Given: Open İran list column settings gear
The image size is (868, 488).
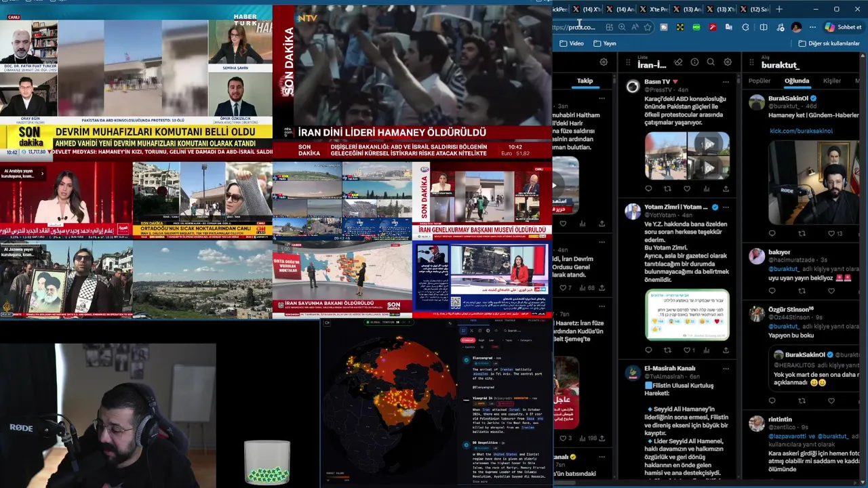Looking at the screenshot, I should pyautogui.click(x=728, y=62).
